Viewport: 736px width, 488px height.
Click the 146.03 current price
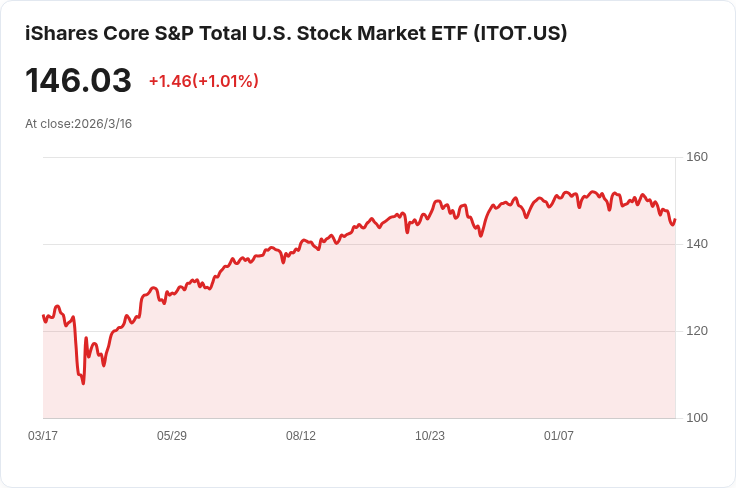(x=78, y=81)
